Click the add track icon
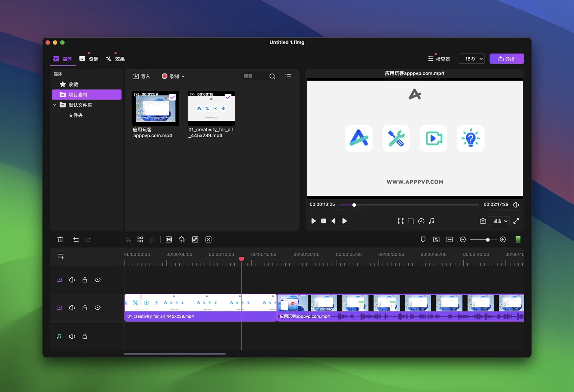Screen dimensions: 574x392 [x=61, y=257]
